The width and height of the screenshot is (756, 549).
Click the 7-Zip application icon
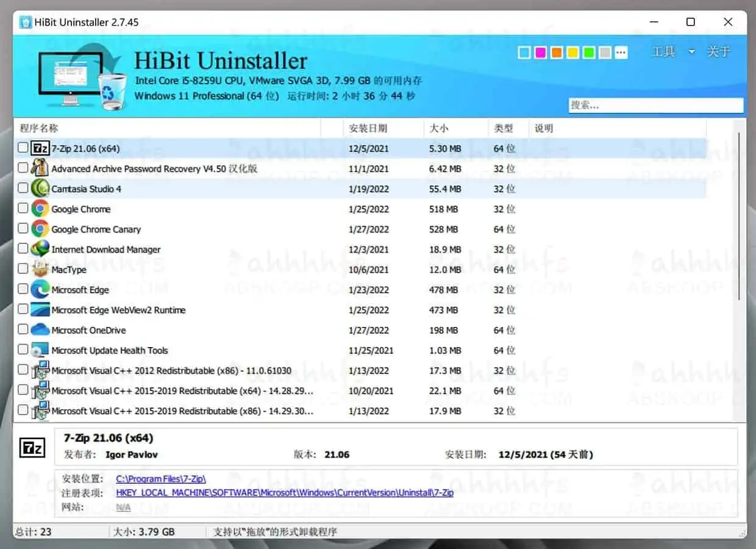coord(40,148)
